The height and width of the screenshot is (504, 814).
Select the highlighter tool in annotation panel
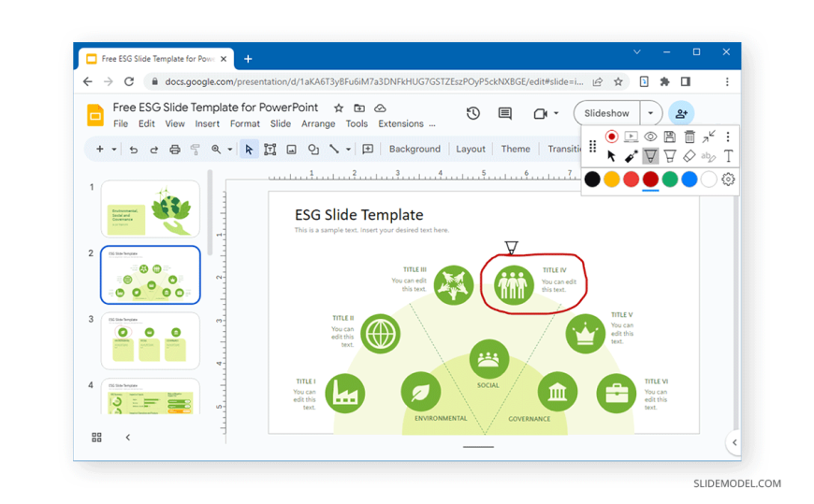670,156
